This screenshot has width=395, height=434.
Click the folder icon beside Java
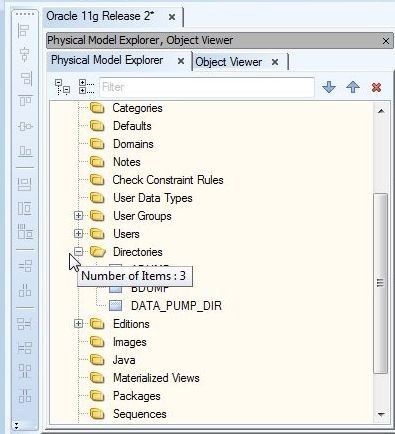(x=97, y=360)
